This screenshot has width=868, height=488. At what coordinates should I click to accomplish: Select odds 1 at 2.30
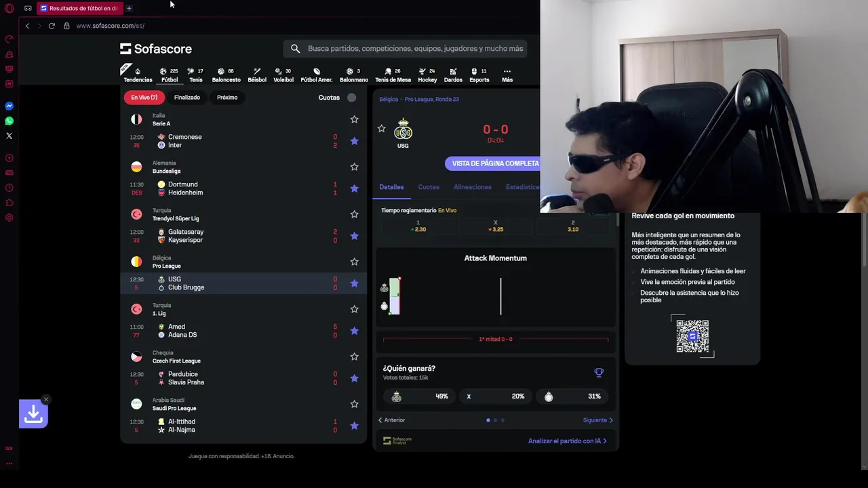tap(418, 226)
